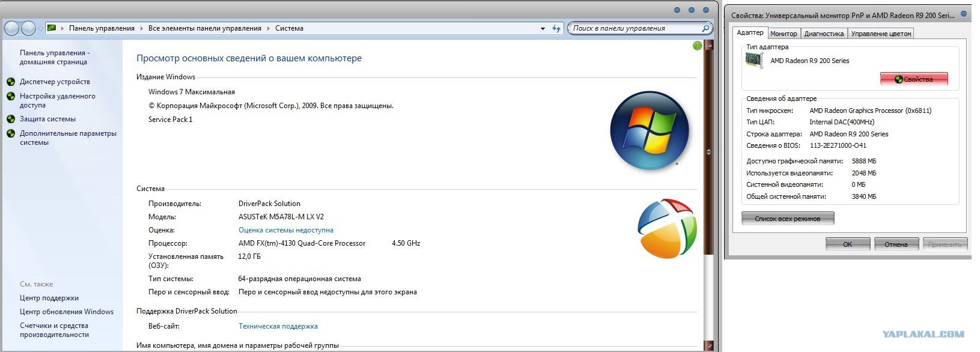The width and height of the screenshot is (980, 352).
Task: Select 'ASUSTeK M5A78L-M LX V2' model text
Action: click(281, 217)
